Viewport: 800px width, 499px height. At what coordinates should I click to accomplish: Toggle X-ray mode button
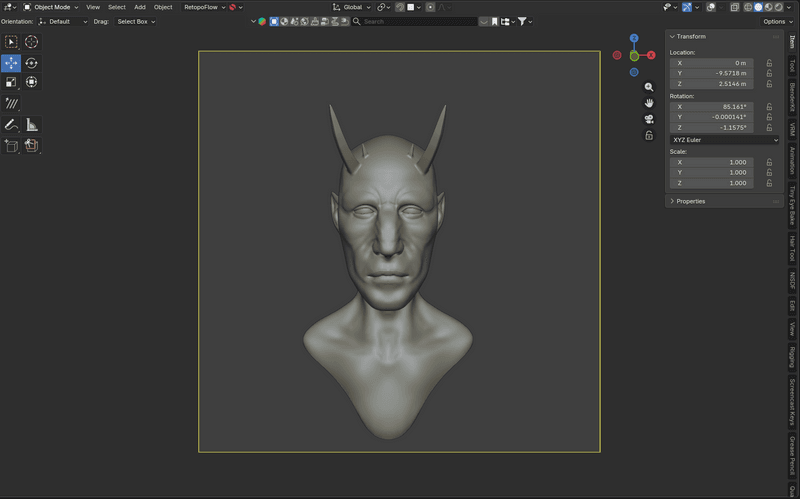click(734, 7)
